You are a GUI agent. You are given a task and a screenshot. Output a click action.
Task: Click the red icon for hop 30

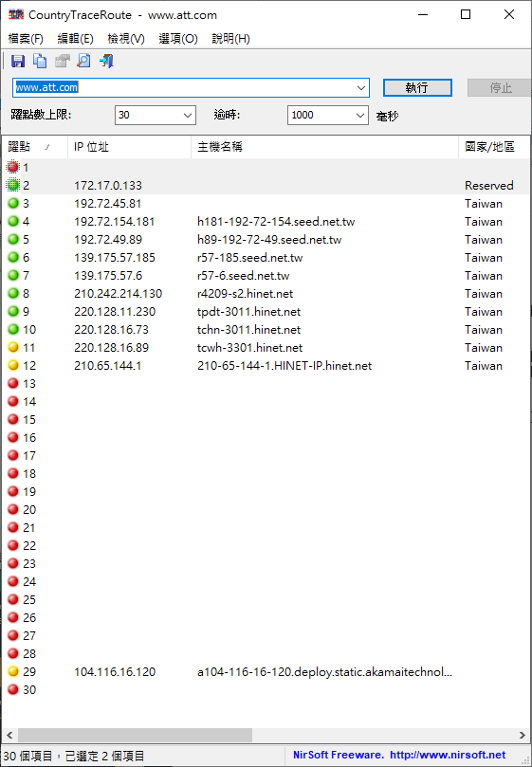pyautogui.click(x=13, y=689)
